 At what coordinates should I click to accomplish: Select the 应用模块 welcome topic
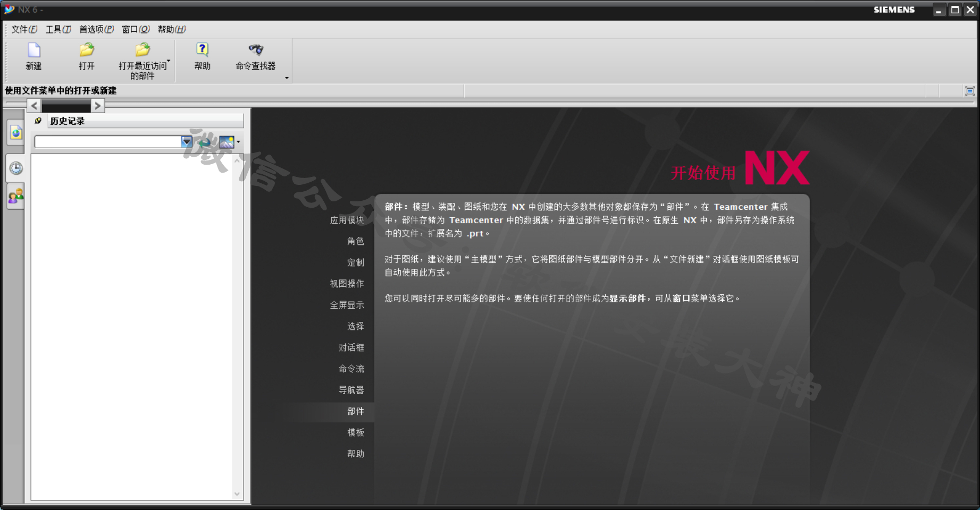(347, 220)
